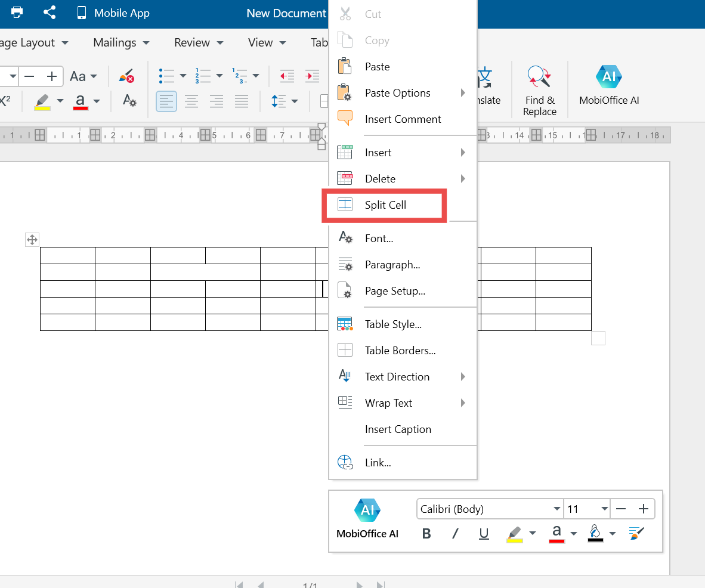Select Insert Comment menu entry
The width and height of the screenshot is (705, 588).
click(403, 119)
